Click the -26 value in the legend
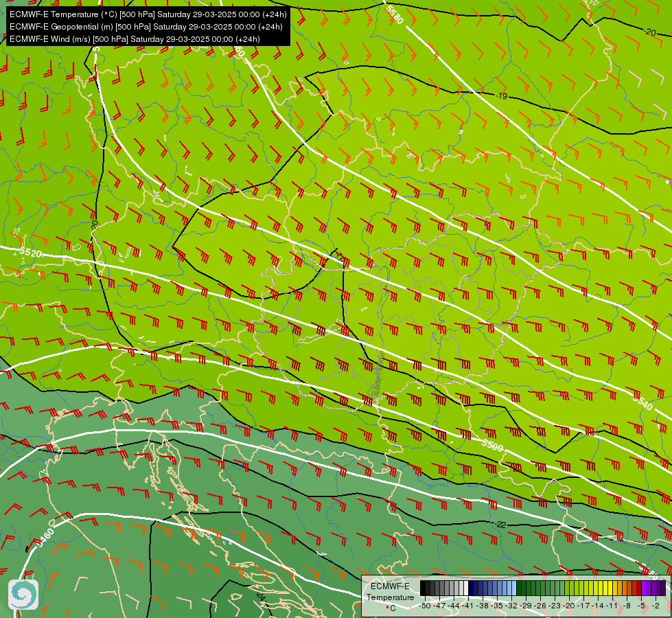672x618 pixels. pyautogui.click(x=540, y=606)
